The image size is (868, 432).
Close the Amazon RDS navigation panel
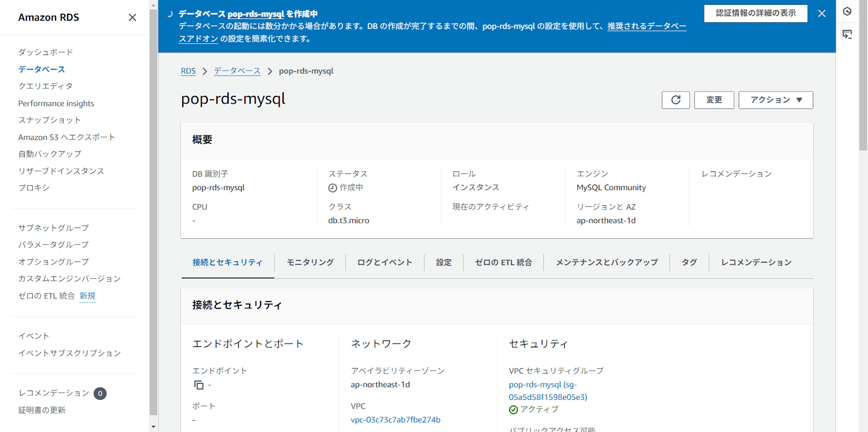(x=132, y=17)
